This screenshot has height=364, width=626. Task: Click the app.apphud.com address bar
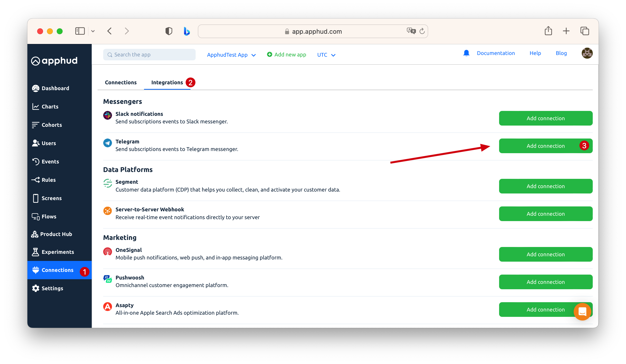point(313,31)
